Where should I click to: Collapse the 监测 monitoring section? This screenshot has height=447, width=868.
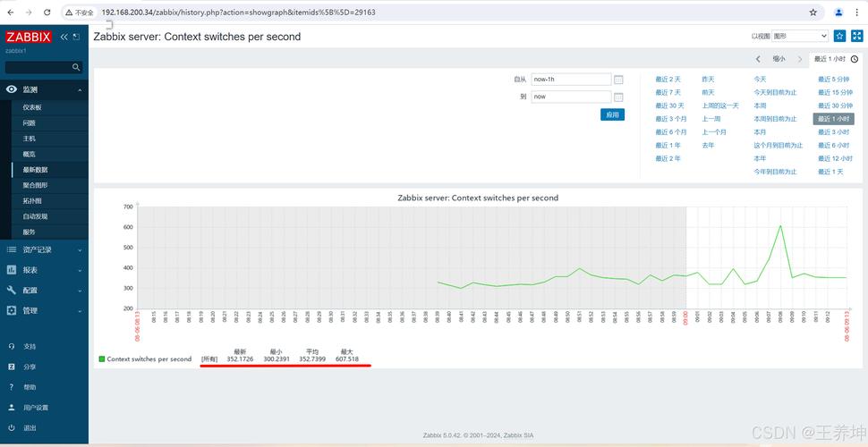44,89
